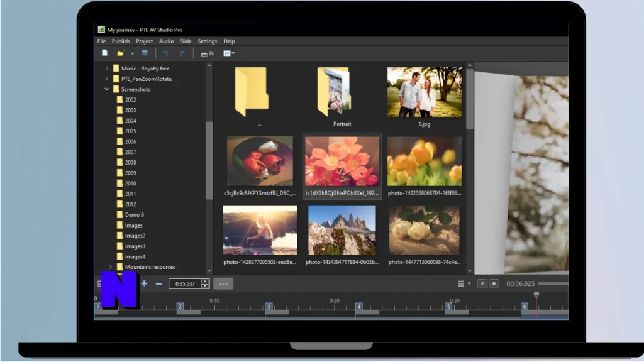Increase time with stepper up arrow
This screenshot has height=362, width=644.
pos(205,281)
